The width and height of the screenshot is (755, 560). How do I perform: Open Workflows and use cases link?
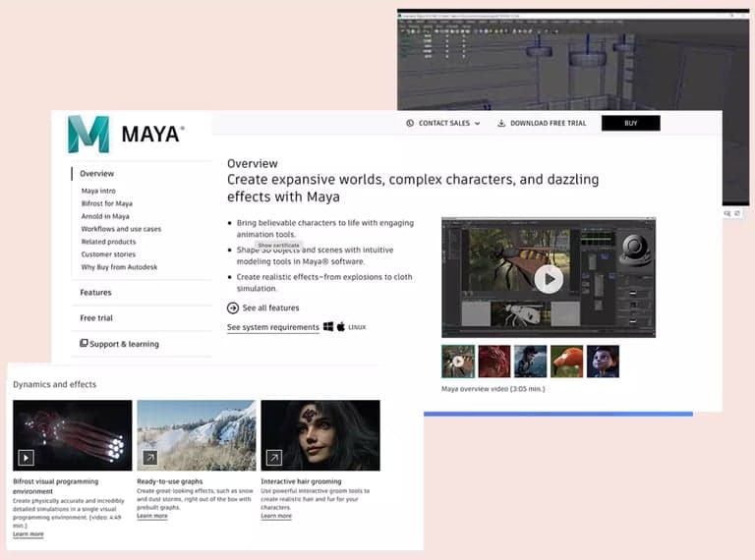pos(121,229)
